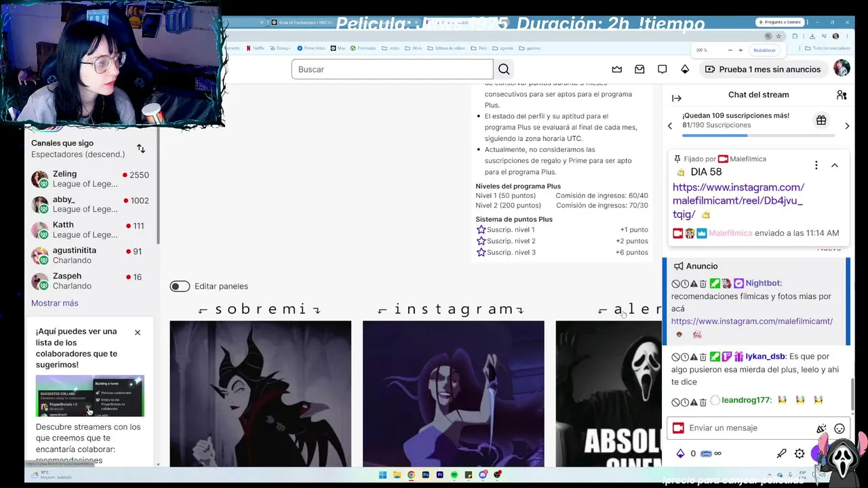868x488 pixels.
Task: Open the Prime loot crown icon
Action: 616,69
